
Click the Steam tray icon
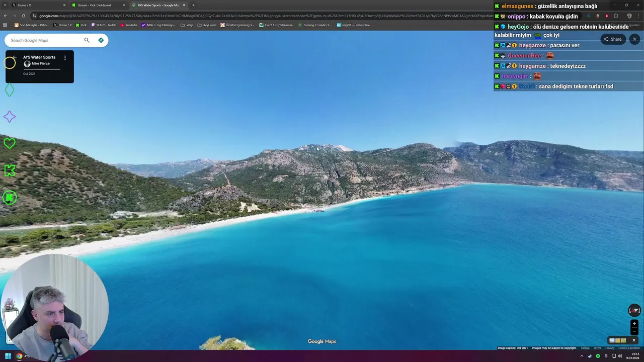(x=590, y=356)
